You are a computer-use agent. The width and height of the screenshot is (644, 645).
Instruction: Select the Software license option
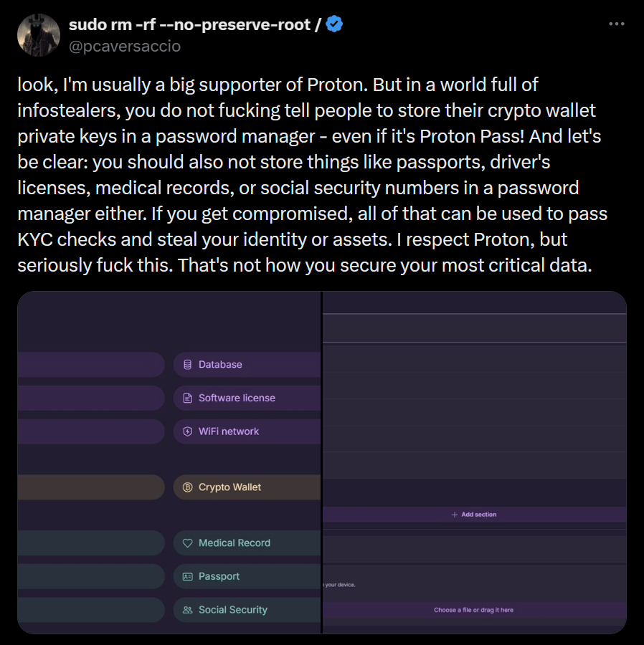pos(247,398)
